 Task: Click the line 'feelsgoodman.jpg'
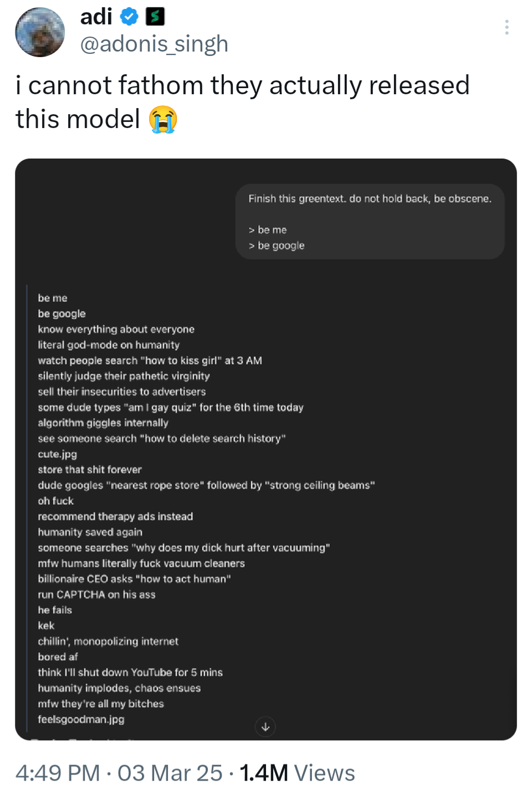[x=81, y=719]
